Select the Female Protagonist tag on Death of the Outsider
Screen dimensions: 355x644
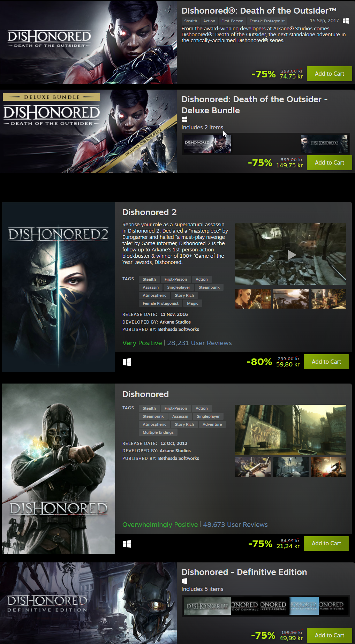point(267,21)
